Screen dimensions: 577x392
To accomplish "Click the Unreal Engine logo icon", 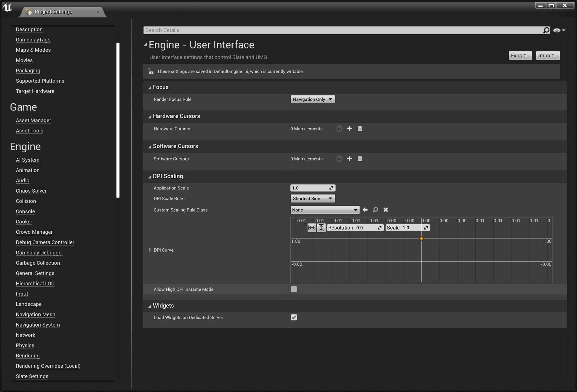I will pos(7,8).
